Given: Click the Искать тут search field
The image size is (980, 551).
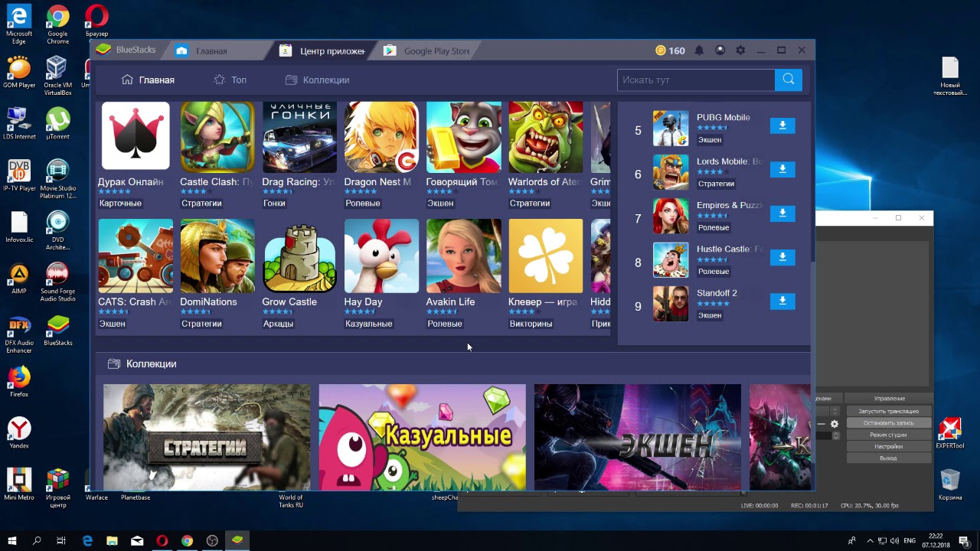Looking at the screenshot, I should coord(696,80).
